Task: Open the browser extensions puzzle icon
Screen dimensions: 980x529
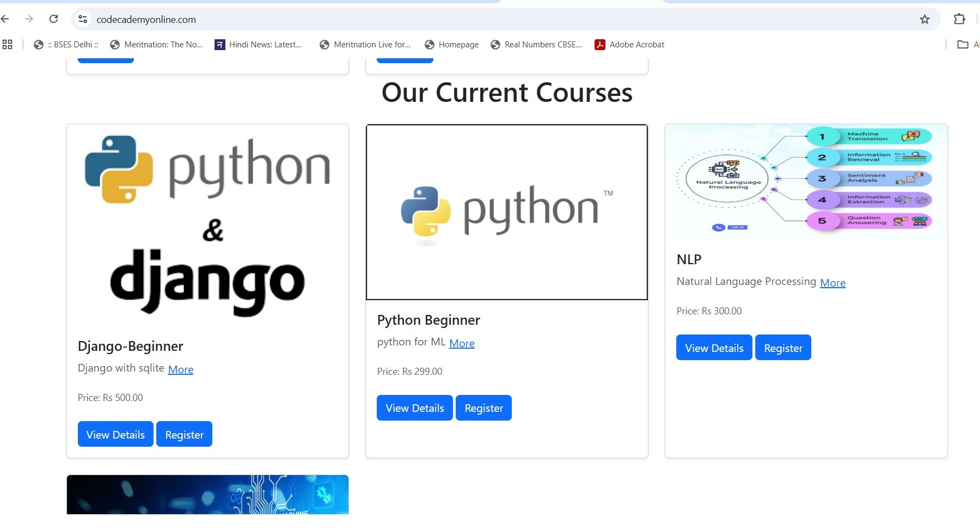Action: coord(960,19)
